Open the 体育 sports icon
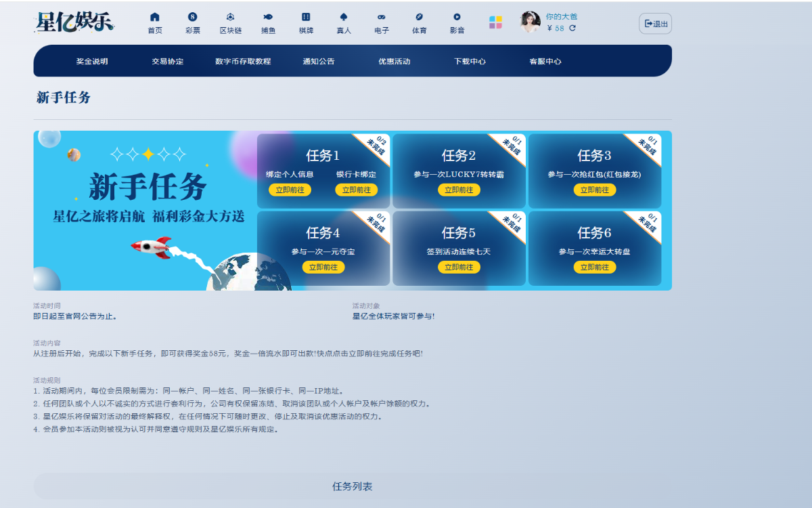 [x=420, y=18]
